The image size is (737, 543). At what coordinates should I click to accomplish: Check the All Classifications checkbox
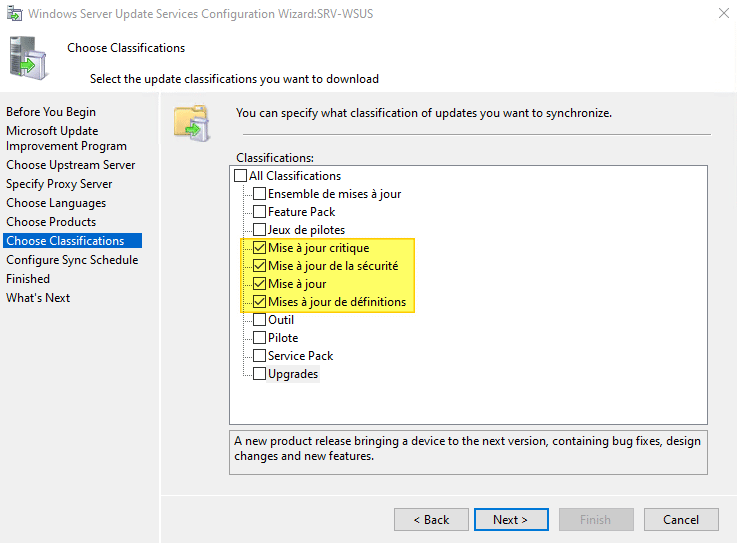pyautogui.click(x=240, y=176)
